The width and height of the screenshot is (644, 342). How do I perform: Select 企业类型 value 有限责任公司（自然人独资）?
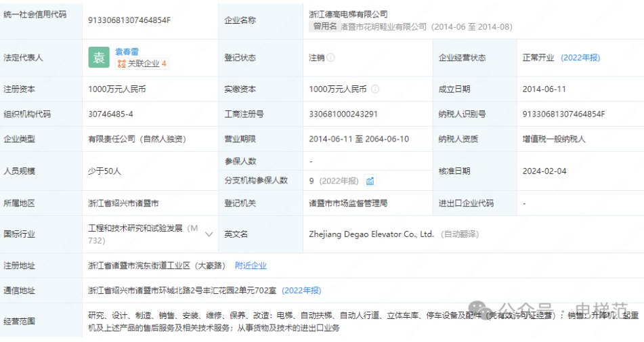tap(137, 140)
